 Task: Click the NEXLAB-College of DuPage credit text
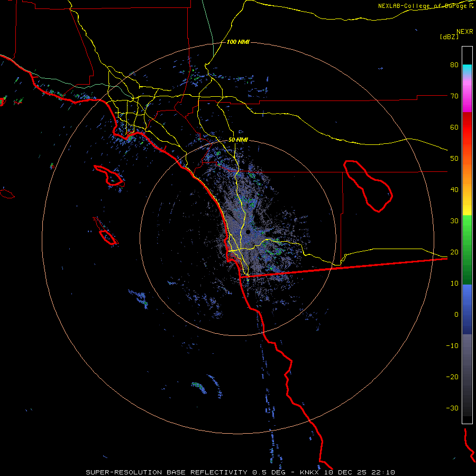click(x=423, y=6)
